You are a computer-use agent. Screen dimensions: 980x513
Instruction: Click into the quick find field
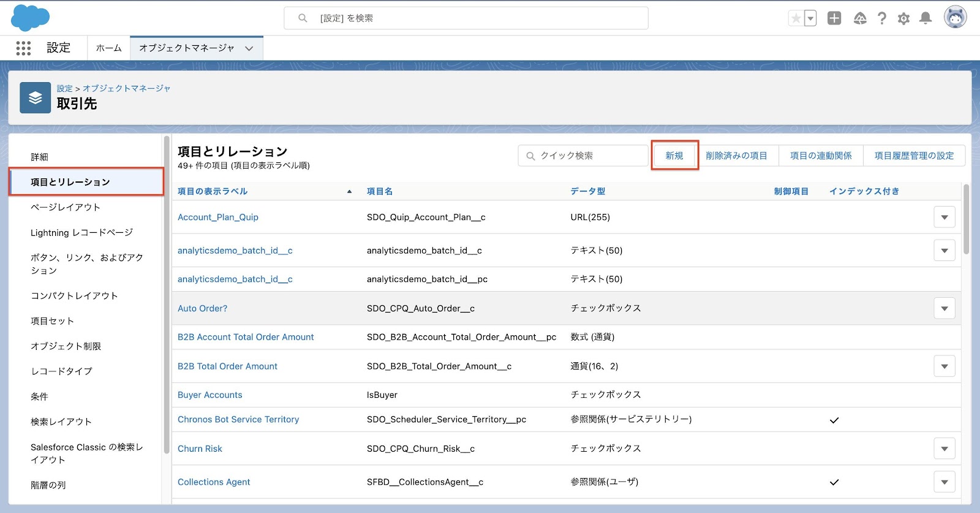click(583, 156)
